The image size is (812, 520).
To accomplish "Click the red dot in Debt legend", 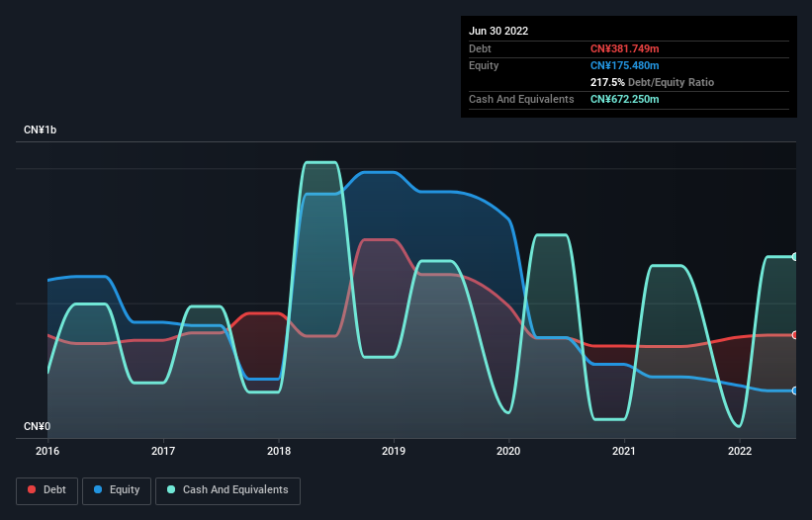I will [x=32, y=489].
